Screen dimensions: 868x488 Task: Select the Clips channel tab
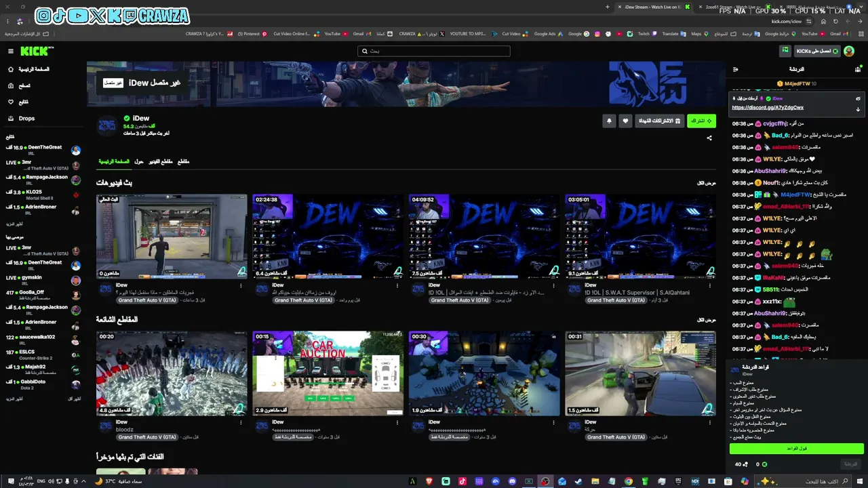pos(183,162)
